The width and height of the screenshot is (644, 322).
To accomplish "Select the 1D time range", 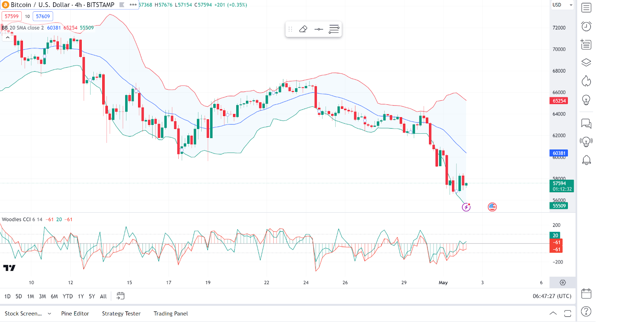I will (7, 296).
